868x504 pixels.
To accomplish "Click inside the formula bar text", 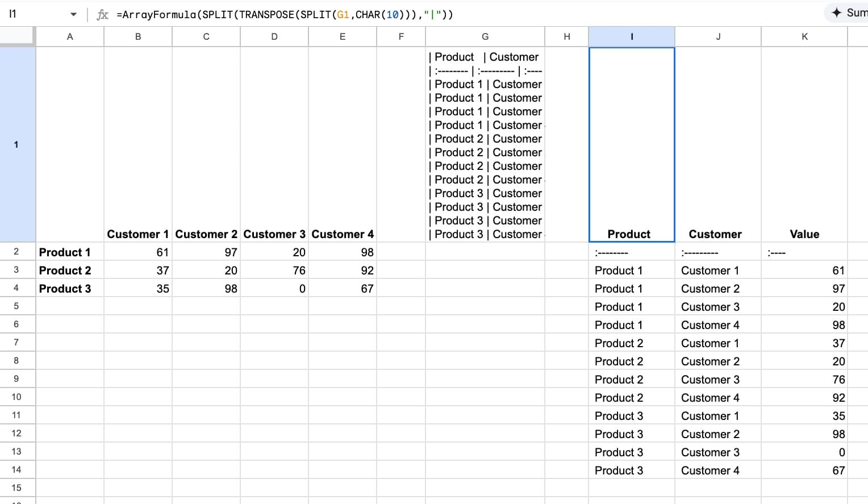I will click(284, 15).
